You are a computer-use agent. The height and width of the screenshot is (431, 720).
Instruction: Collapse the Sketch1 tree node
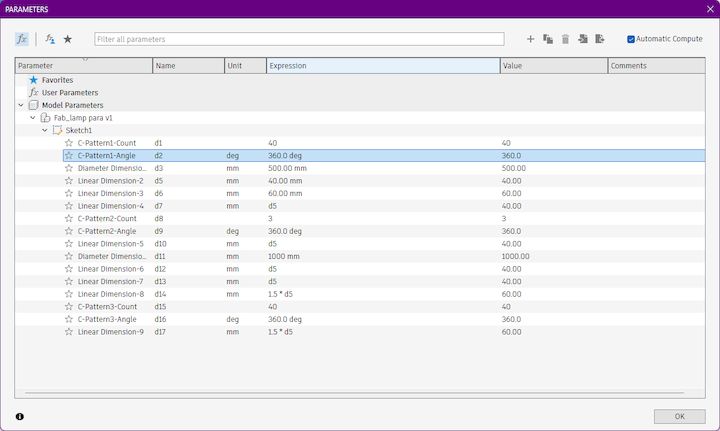tap(45, 130)
